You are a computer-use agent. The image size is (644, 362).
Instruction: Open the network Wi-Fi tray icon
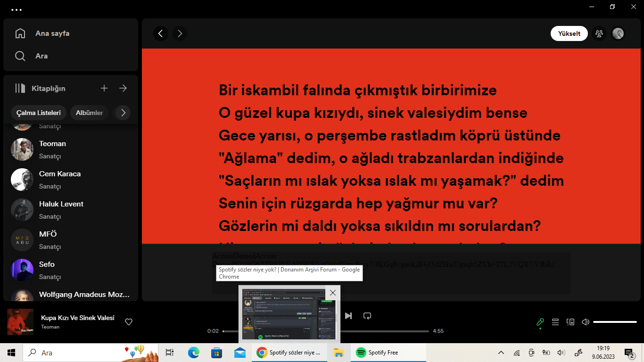[517, 353]
